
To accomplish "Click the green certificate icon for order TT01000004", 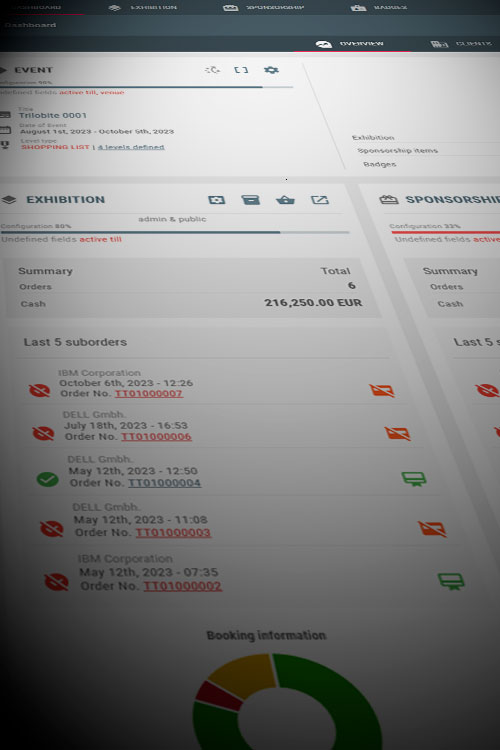I will coord(414,479).
